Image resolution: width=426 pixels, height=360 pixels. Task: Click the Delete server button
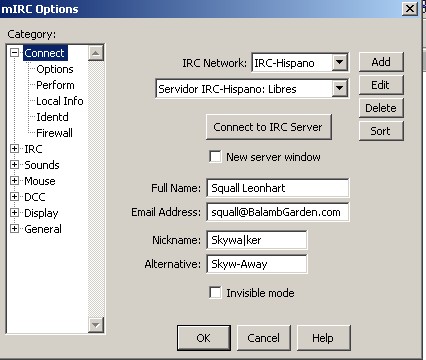(x=381, y=108)
